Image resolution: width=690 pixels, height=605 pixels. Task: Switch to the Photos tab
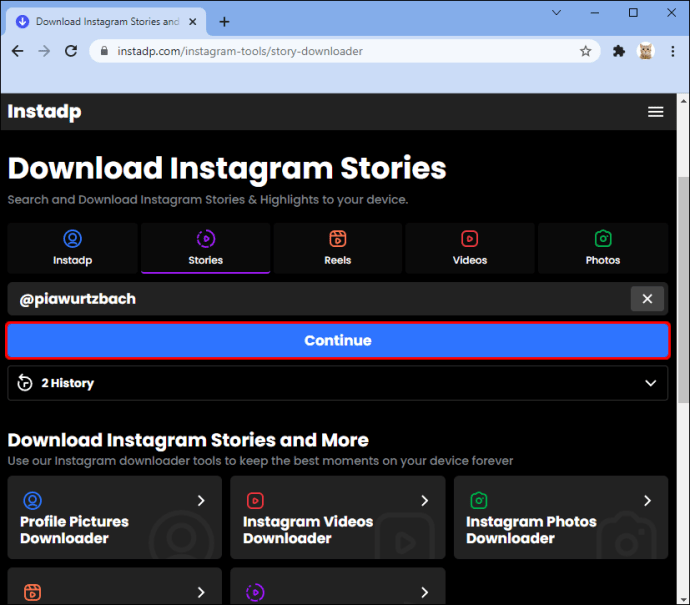pyautogui.click(x=602, y=248)
